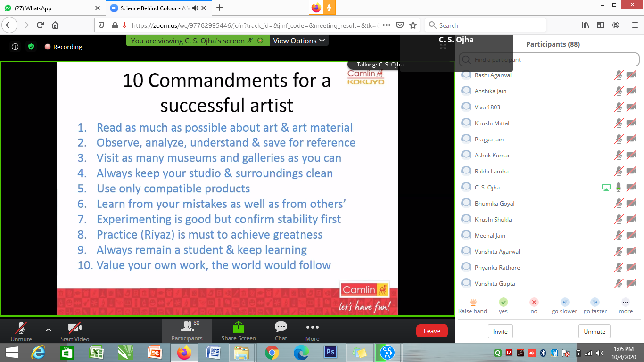Expand audio settings arrow next to Unmute

click(x=49, y=330)
